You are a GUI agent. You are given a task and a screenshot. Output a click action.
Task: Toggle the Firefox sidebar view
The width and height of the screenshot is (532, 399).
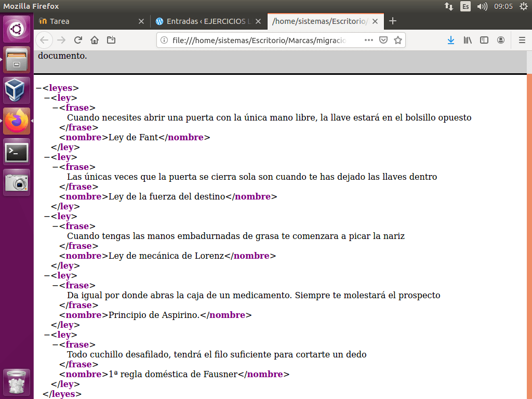point(484,40)
